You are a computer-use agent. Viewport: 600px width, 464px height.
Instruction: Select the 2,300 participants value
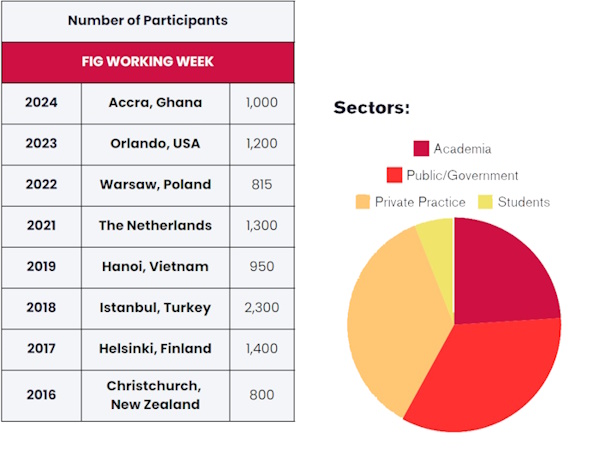pos(262,307)
